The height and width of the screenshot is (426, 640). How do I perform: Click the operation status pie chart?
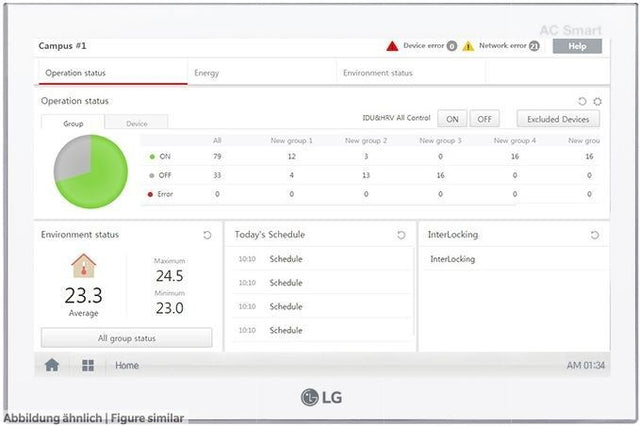(91, 172)
